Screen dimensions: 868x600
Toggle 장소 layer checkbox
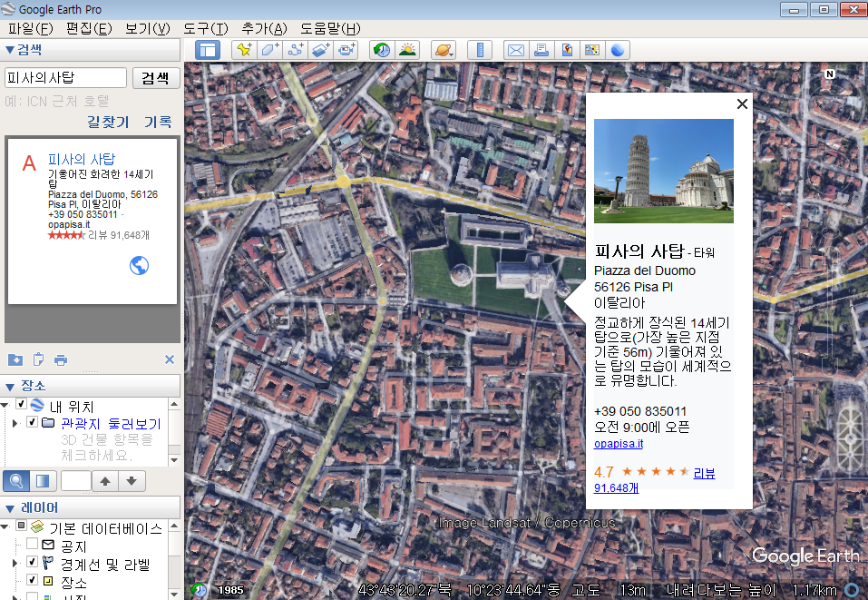click(32, 580)
